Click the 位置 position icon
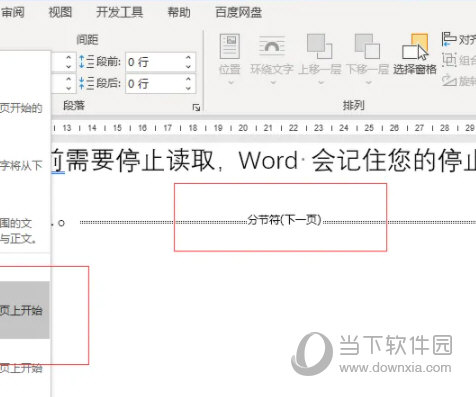 (x=230, y=46)
